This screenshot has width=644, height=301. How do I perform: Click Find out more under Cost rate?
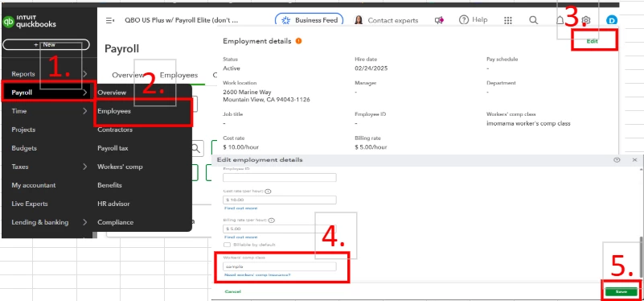(240, 208)
